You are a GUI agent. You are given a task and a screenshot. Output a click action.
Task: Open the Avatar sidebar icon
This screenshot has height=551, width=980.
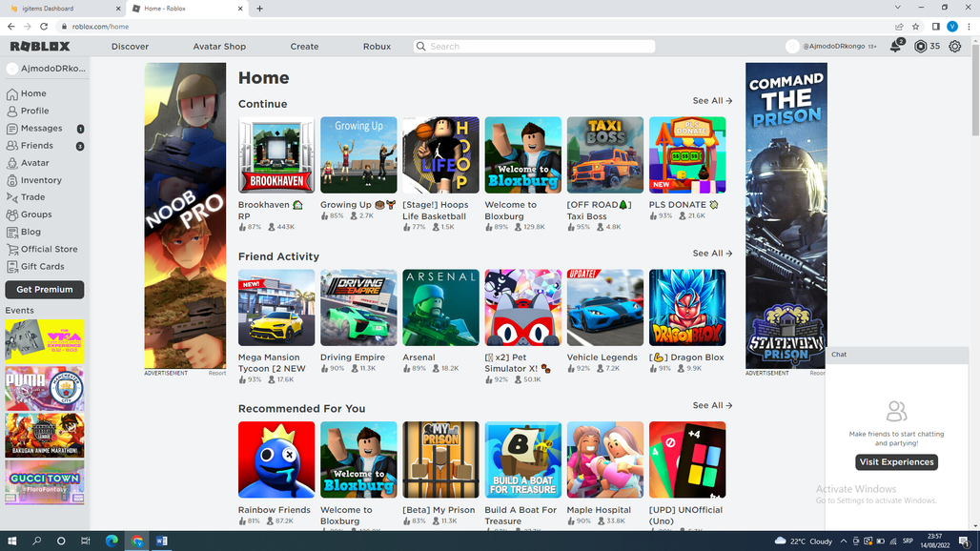11,163
